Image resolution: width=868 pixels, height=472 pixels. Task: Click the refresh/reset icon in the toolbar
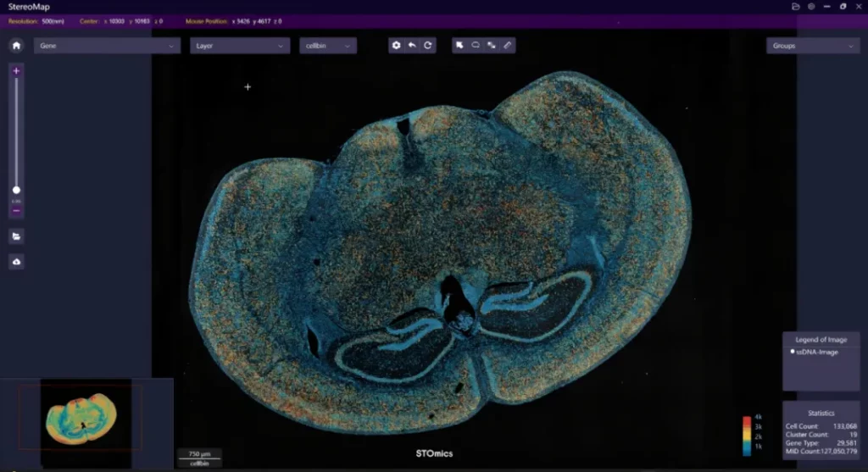(428, 46)
